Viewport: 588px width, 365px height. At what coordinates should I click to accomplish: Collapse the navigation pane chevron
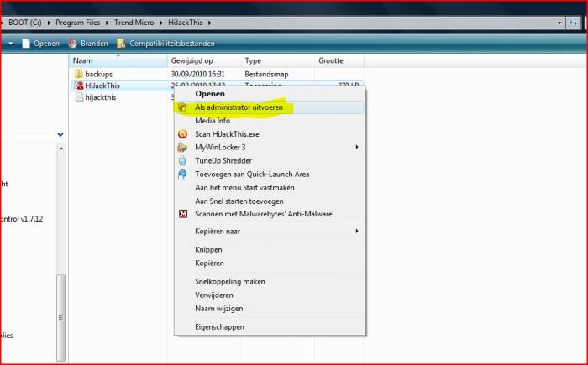pos(60,134)
